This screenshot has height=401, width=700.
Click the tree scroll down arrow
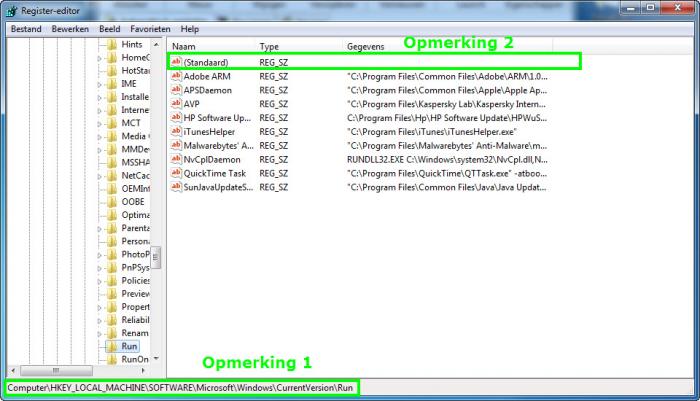(x=156, y=359)
